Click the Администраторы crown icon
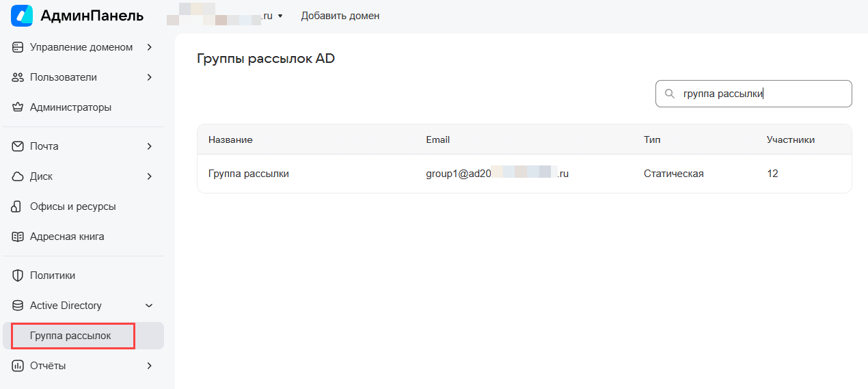This screenshot has height=389, width=868. coord(18,107)
